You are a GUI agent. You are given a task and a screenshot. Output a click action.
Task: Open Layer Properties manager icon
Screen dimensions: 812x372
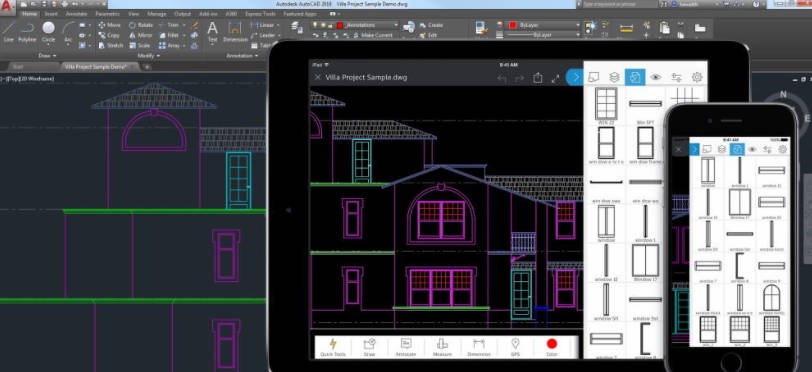297,28
